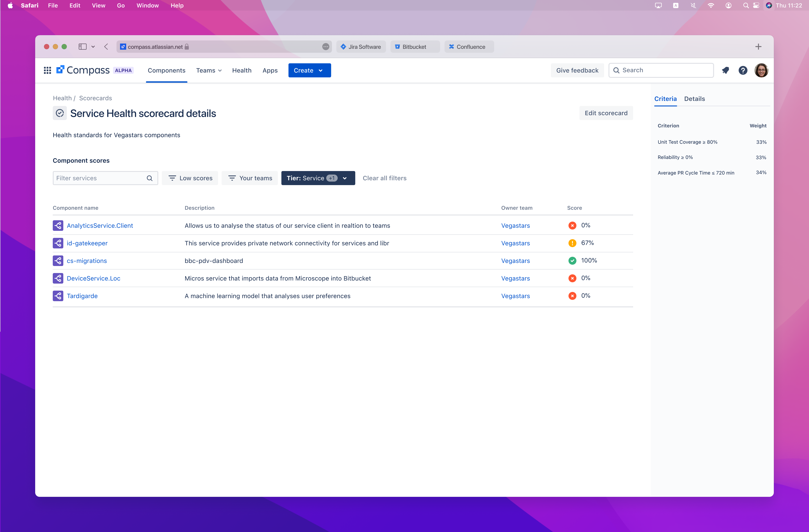
Task: Click the notifications icon in header
Action: point(725,70)
